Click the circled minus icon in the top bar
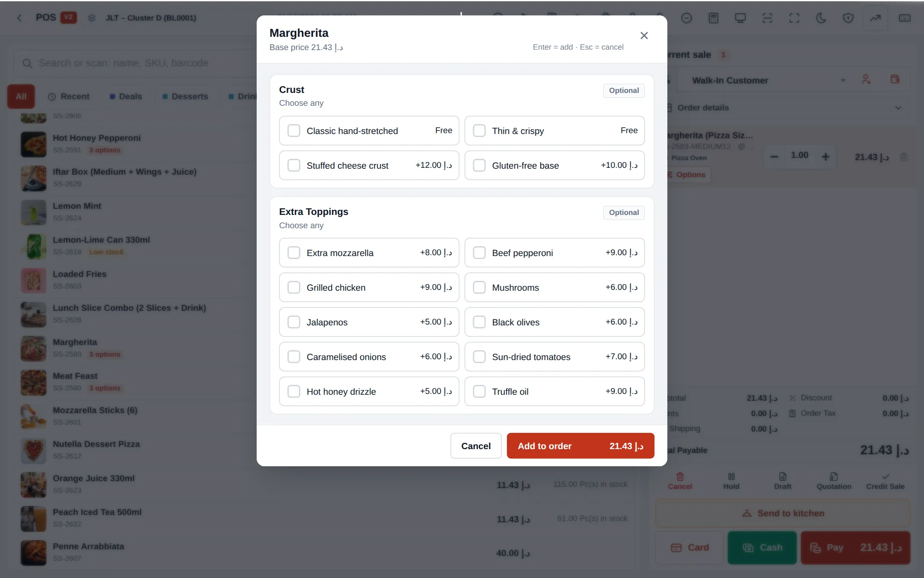This screenshot has height=578, width=924. coord(686,18)
